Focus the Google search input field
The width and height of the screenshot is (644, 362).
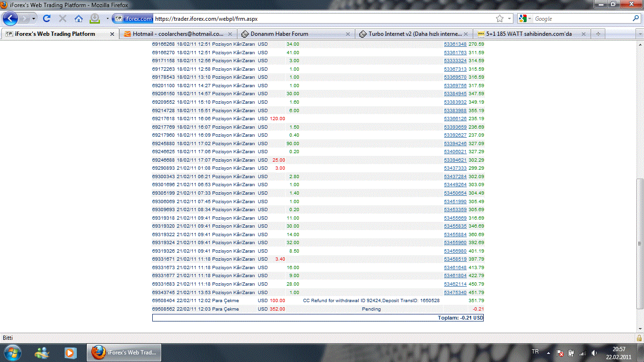[582, 19]
